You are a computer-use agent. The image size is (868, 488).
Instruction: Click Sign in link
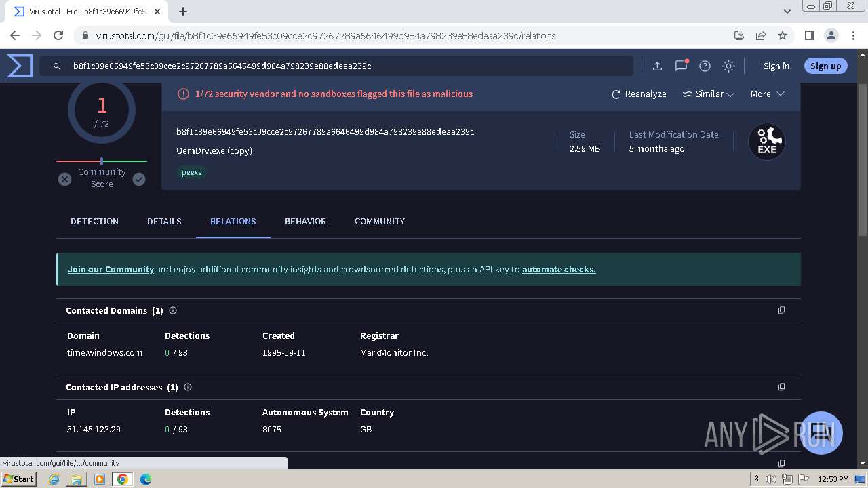pyautogui.click(x=776, y=66)
